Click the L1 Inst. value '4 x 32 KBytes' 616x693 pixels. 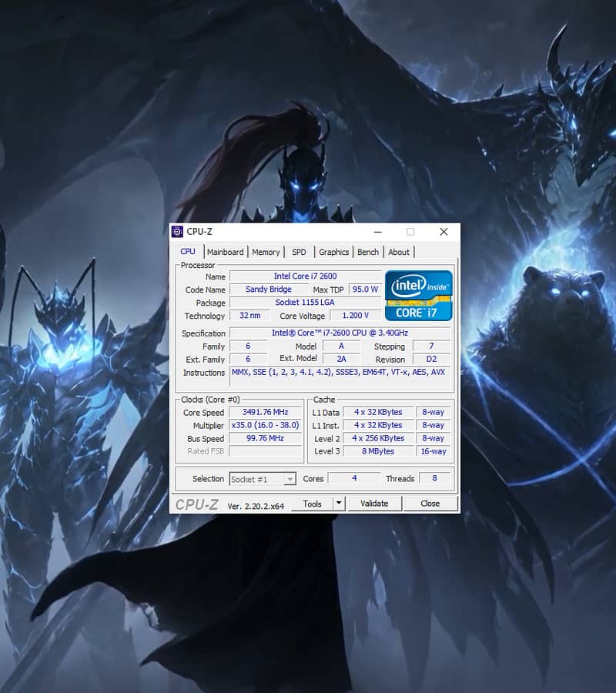coord(378,425)
